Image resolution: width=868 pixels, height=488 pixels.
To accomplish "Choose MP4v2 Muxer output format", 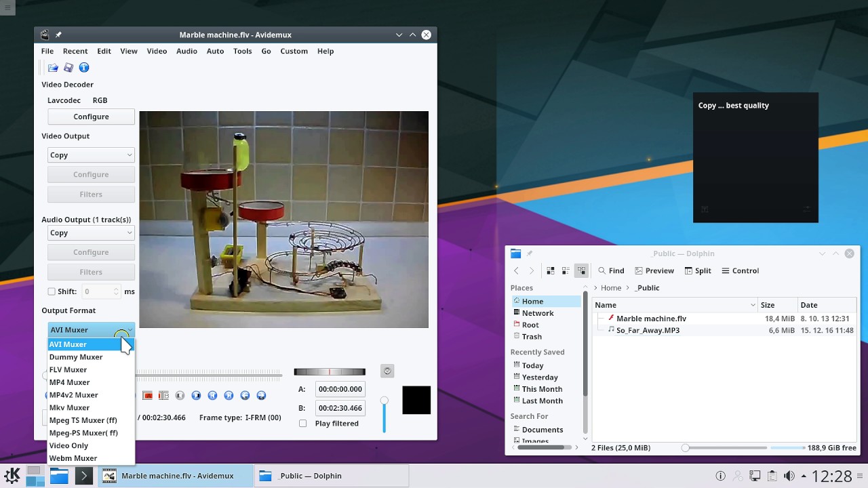I will (91, 395).
